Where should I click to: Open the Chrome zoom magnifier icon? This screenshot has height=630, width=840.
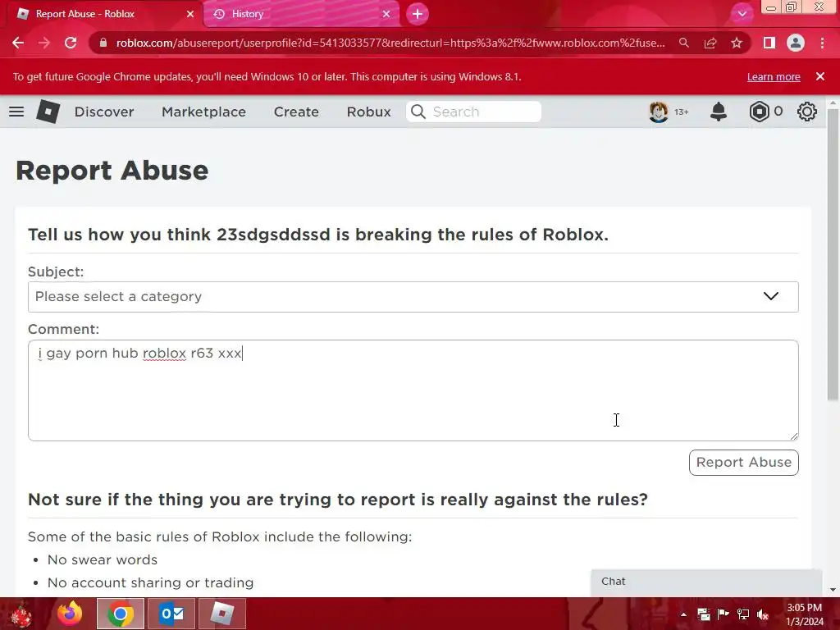(683, 43)
